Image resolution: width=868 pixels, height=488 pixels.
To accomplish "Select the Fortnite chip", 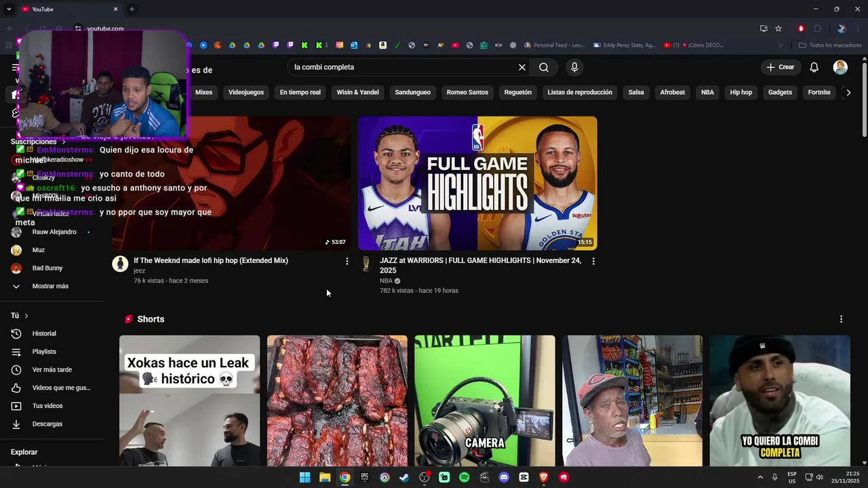I will 819,92.
